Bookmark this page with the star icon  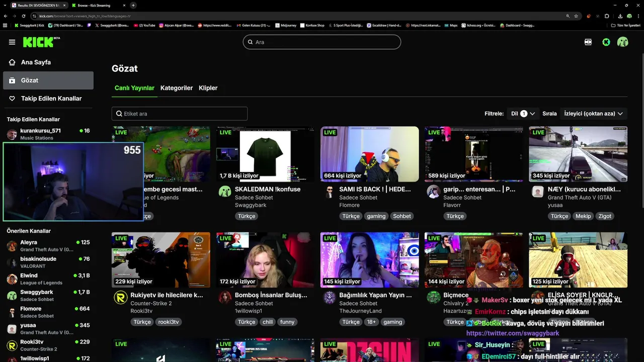tap(576, 16)
